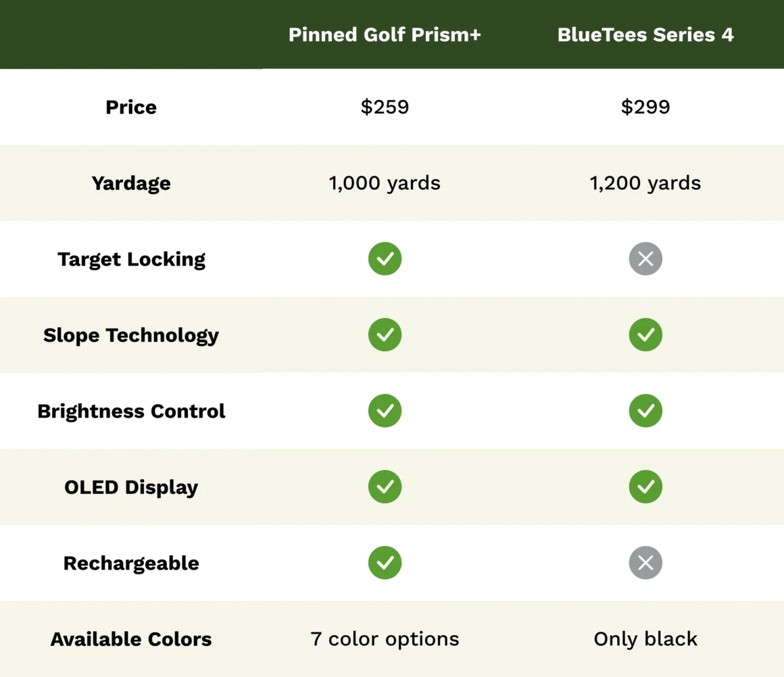Click Pinned Golf Prism+ OLED Display checkmark
784x677 pixels.
[385, 487]
